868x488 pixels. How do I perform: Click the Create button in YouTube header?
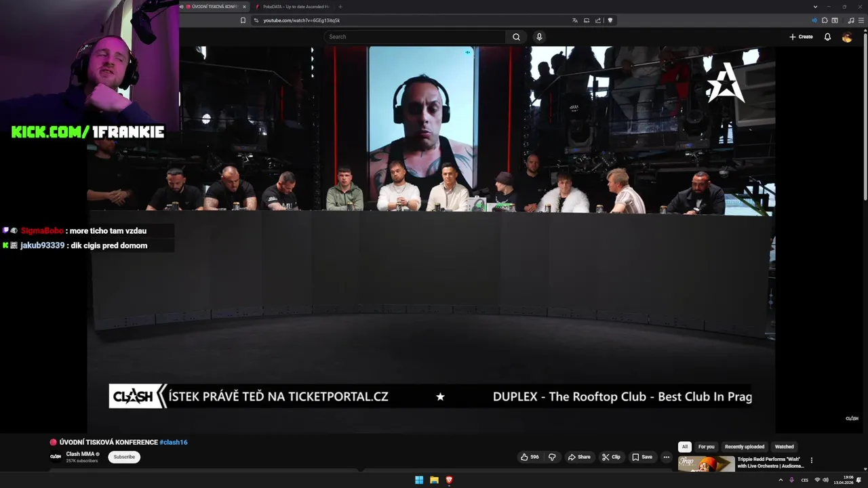click(801, 37)
